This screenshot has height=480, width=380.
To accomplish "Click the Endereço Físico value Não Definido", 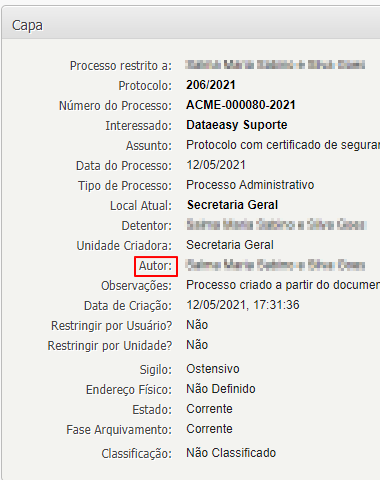I will [221, 389].
